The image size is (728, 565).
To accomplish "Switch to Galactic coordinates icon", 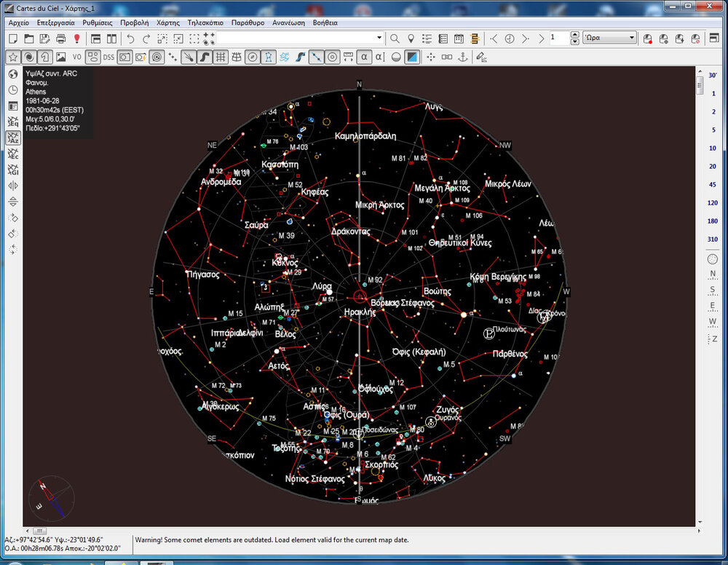I will coord(13,170).
